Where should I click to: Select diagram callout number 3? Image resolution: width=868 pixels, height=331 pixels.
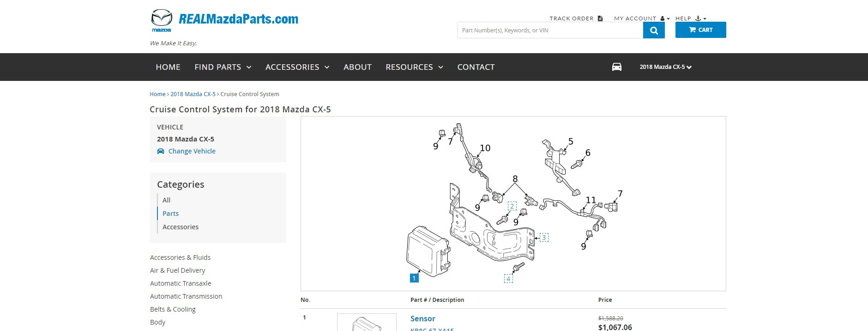tap(544, 238)
